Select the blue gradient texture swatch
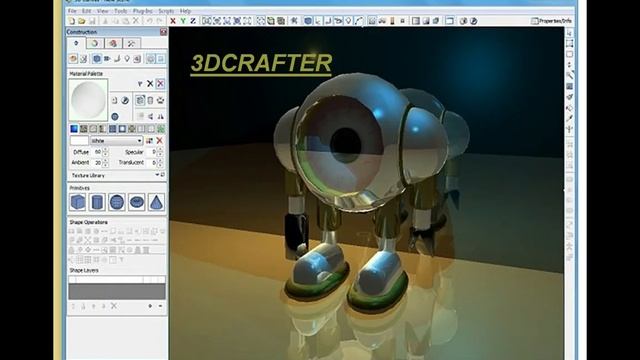Image resolution: width=640 pixels, height=360 pixels. click(x=74, y=129)
